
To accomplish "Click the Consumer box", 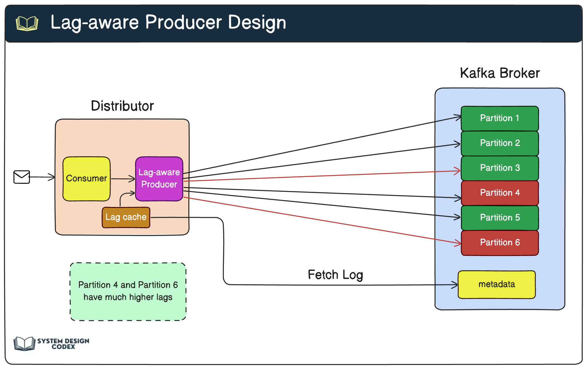I will tap(86, 178).
